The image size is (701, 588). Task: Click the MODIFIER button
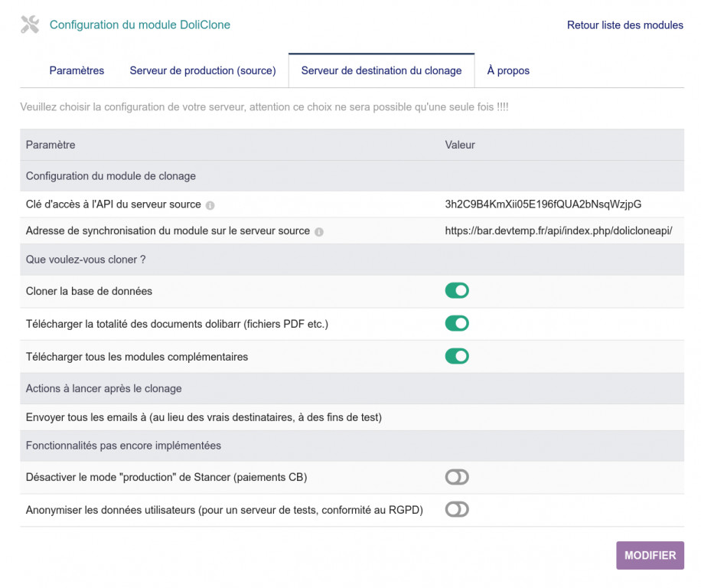[x=650, y=556]
